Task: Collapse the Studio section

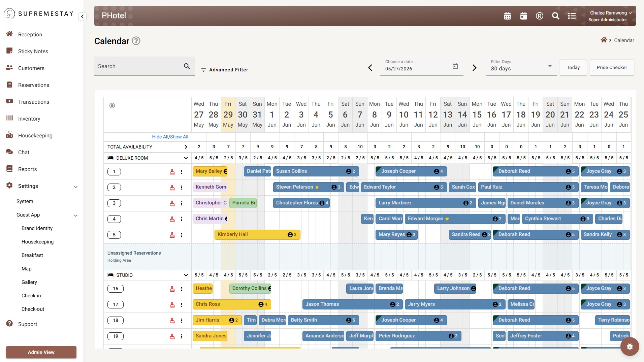Action: 186,275
